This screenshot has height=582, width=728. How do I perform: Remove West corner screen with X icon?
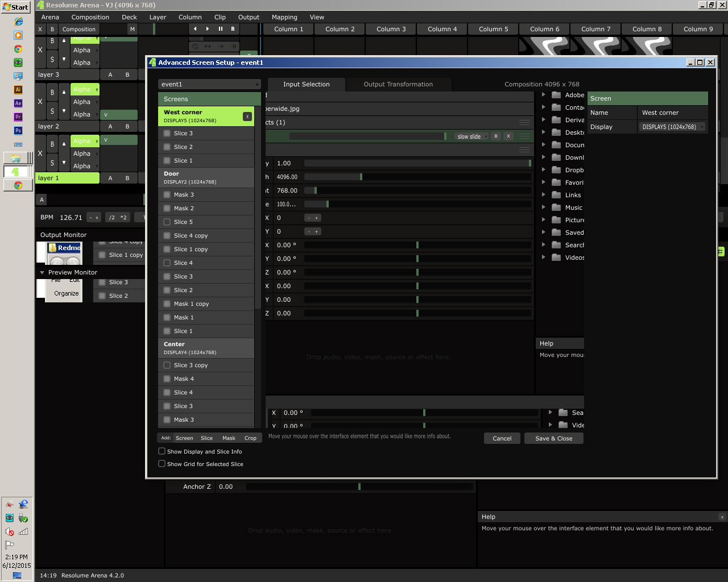(247, 117)
